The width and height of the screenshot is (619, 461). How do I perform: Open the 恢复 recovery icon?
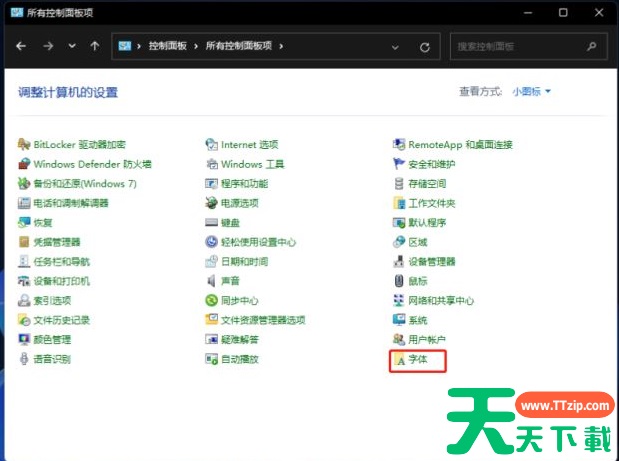pyautogui.click(x=24, y=223)
